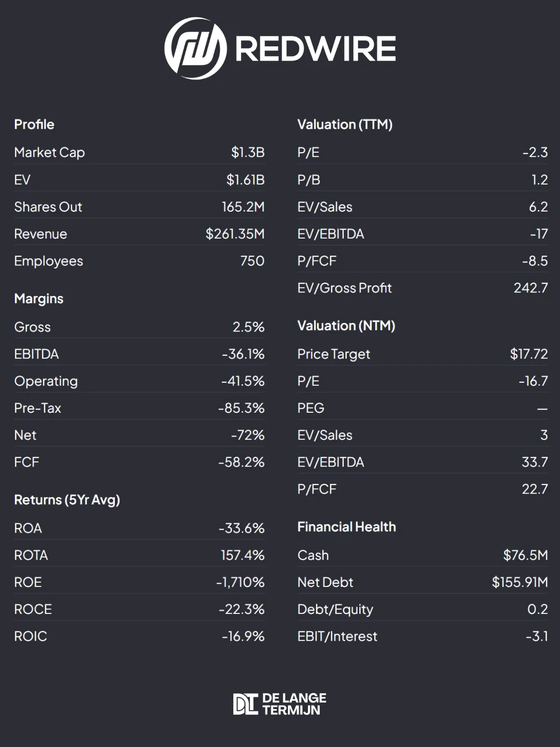Select the Valuation (NTM) heading
560x747 pixels.
(346, 325)
